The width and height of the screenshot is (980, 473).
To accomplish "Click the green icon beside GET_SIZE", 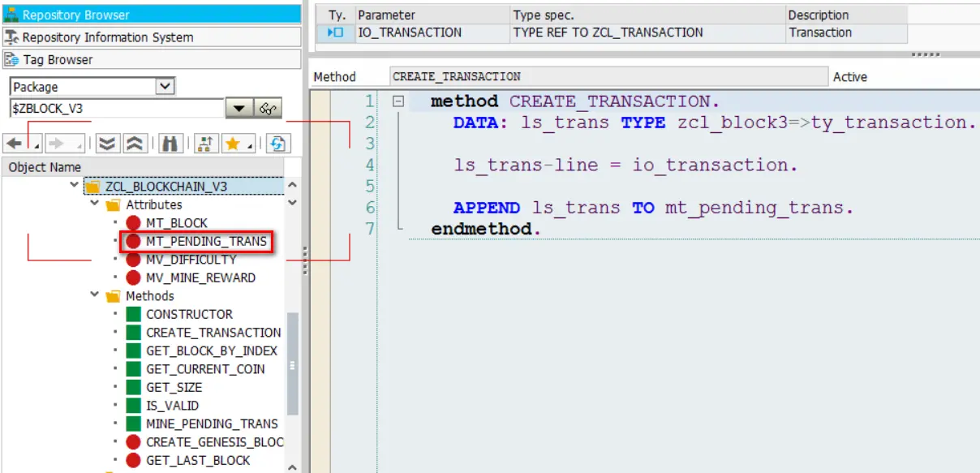I will [x=134, y=387].
